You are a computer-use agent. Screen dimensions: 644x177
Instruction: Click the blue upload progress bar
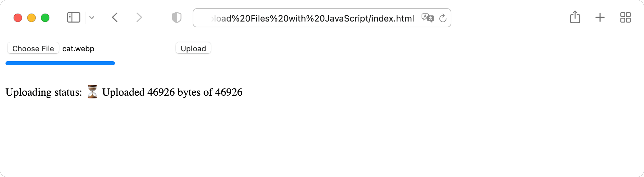tap(60, 63)
